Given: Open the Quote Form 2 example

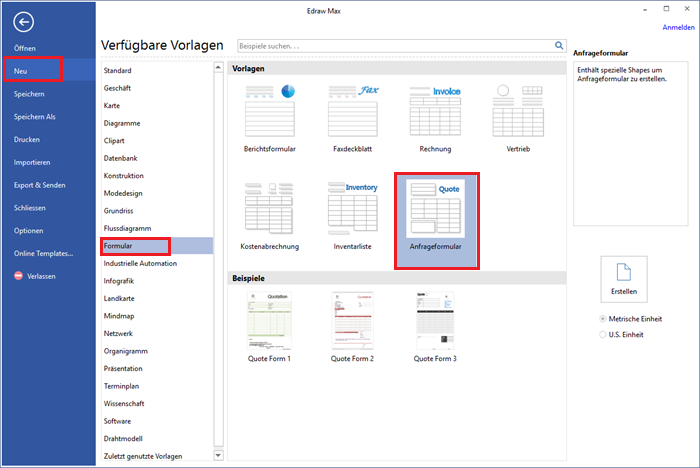Looking at the screenshot, I should [352, 326].
